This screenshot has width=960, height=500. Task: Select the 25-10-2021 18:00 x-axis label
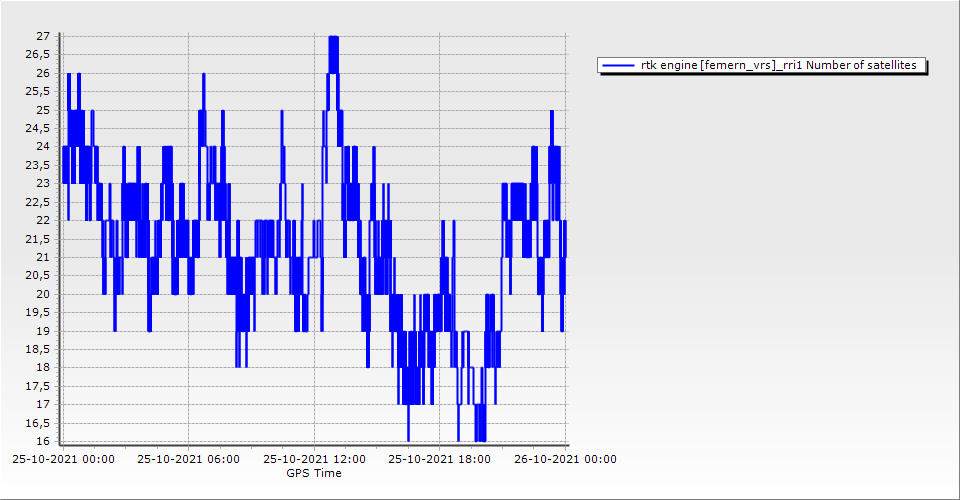pyautogui.click(x=440, y=460)
